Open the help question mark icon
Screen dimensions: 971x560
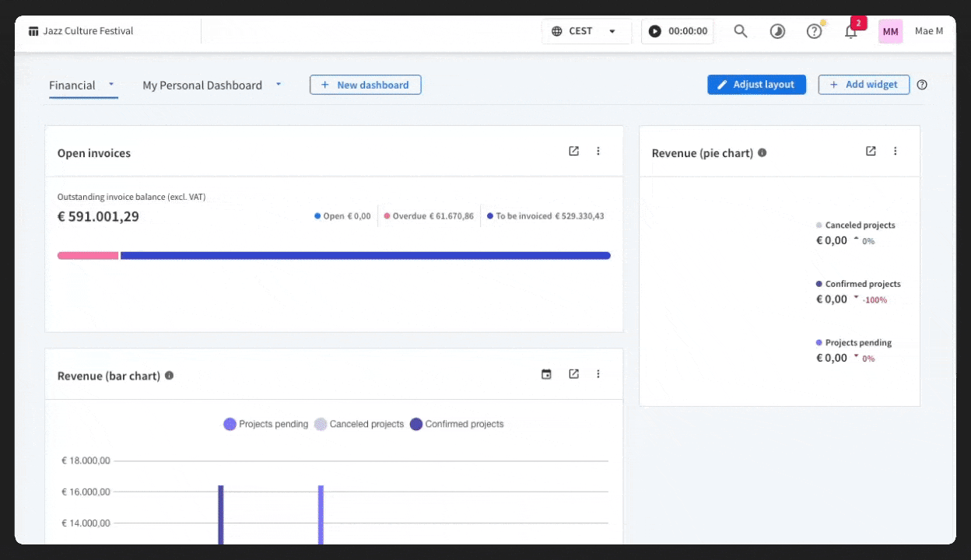point(814,31)
